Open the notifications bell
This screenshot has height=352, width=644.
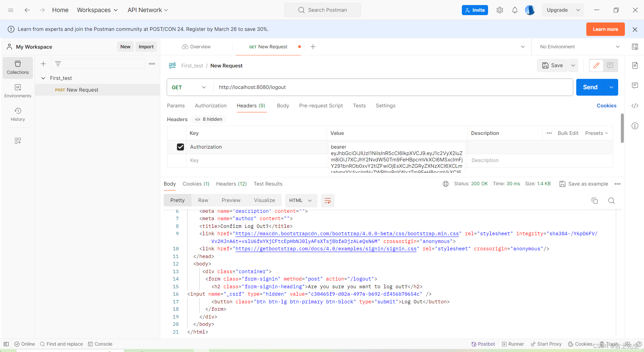[x=515, y=10]
